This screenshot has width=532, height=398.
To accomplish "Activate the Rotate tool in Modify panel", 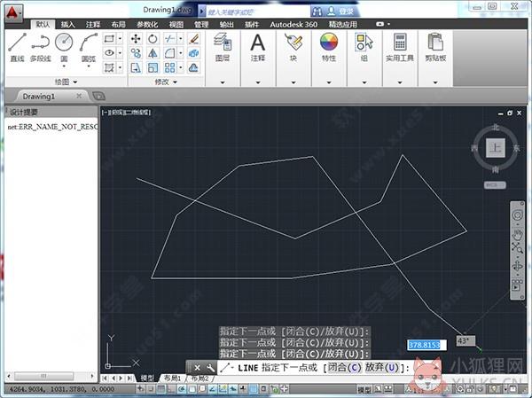I will 153,39.
